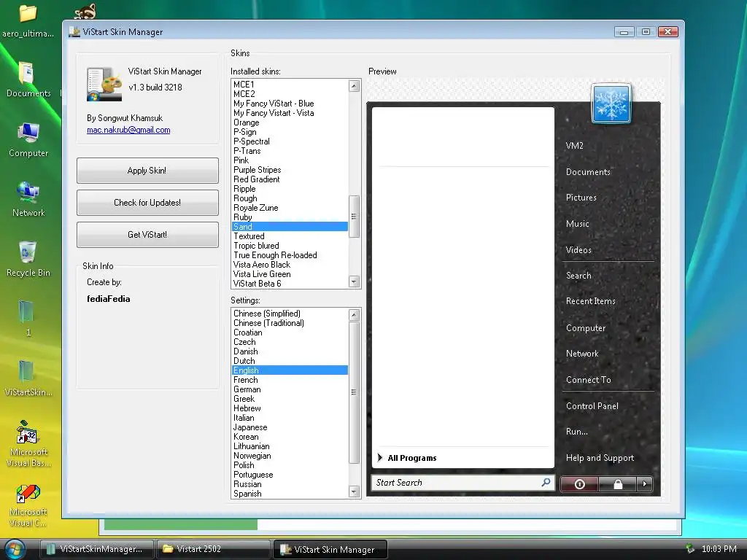Click the Apply Skin! button
The height and width of the screenshot is (560, 747).
pos(147,171)
